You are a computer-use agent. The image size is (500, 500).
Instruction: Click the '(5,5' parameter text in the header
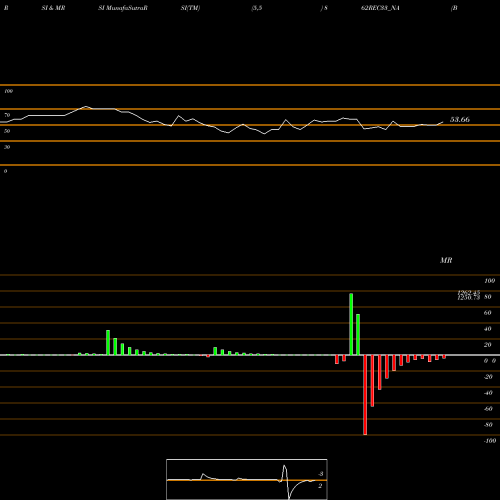click(257, 8)
